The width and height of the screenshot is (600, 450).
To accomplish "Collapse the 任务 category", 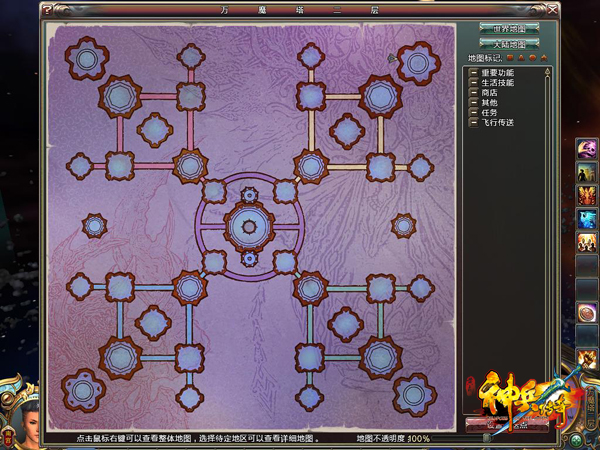I will 474,112.
